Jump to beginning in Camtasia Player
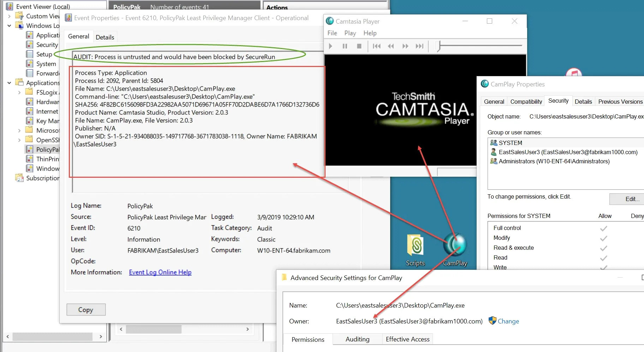This screenshot has height=352, width=644. [376, 46]
